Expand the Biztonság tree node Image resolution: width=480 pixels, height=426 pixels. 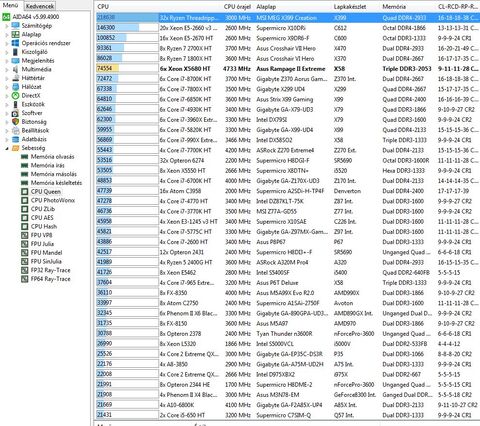point(7,122)
